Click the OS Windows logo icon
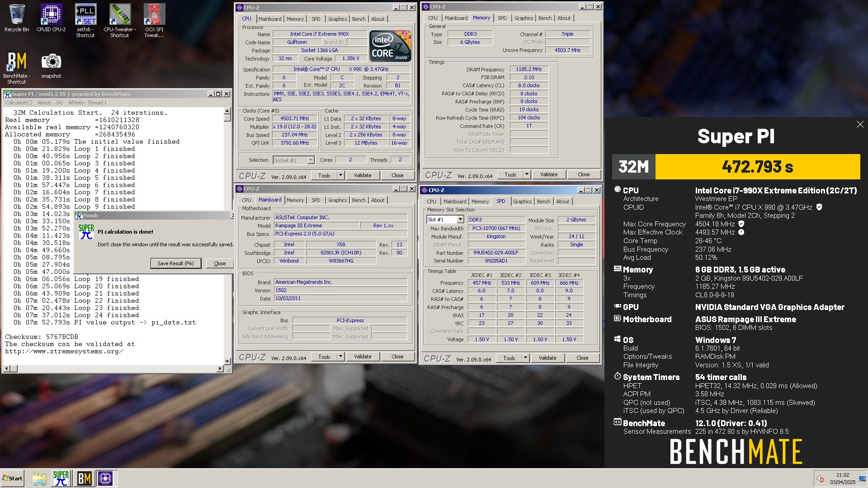Screen dimensions: 868x488 (617, 339)
